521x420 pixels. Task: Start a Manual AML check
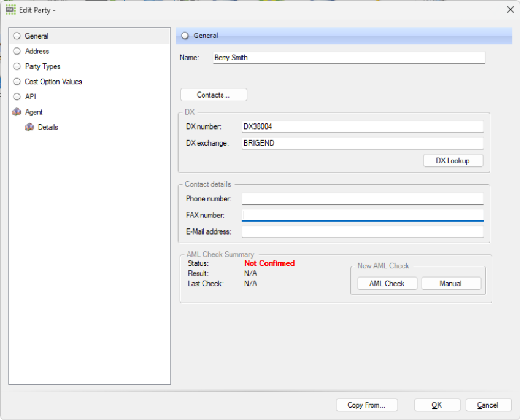point(451,283)
